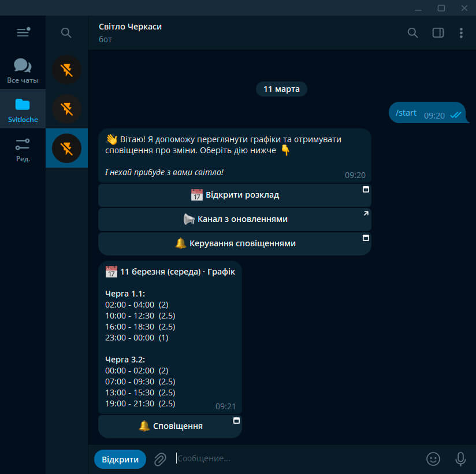Record voice message with microphone icon
This screenshot has width=476, height=474.
tap(460, 459)
